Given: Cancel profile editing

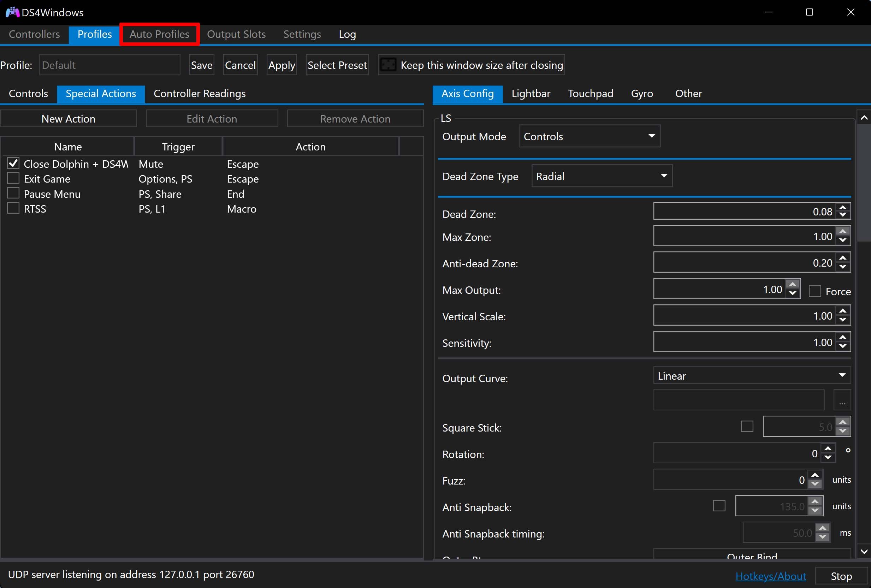Looking at the screenshot, I should pos(240,65).
